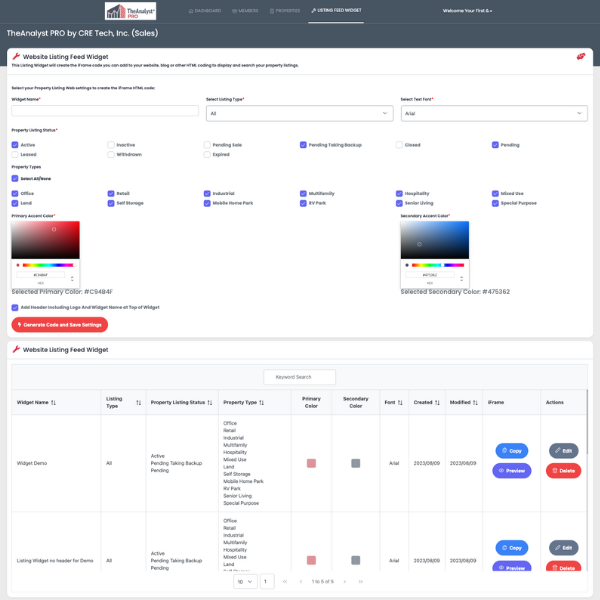This screenshot has height=600, width=600.
Task: Sort table by Font column
Action: [400, 403]
